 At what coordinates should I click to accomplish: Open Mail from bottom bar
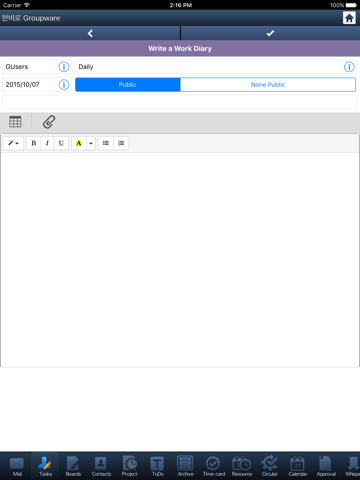tap(17, 466)
